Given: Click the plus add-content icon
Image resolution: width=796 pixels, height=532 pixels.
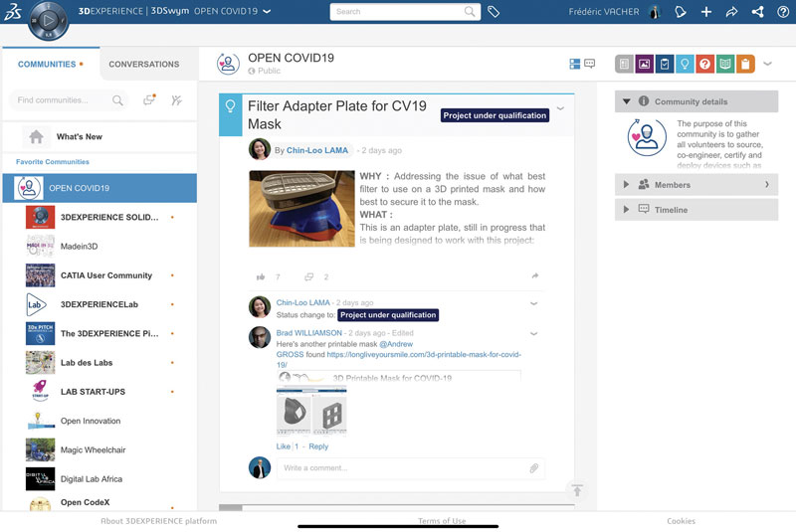Looking at the screenshot, I should pos(706,11).
